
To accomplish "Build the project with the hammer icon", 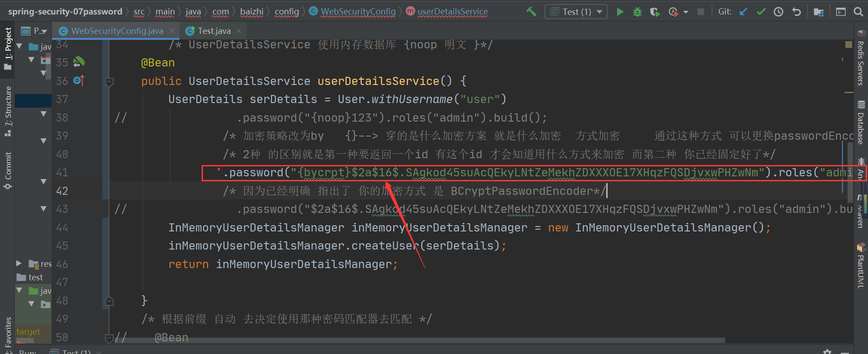I will click(x=531, y=12).
